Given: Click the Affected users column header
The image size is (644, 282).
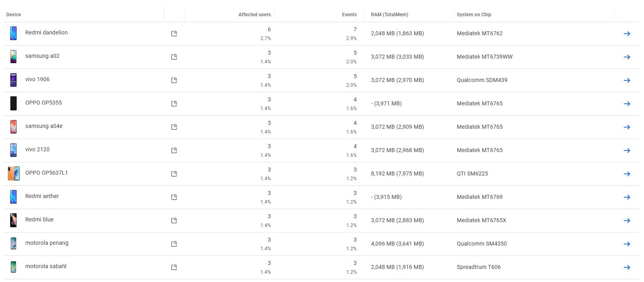Looking at the screenshot, I should click(x=254, y=15).
